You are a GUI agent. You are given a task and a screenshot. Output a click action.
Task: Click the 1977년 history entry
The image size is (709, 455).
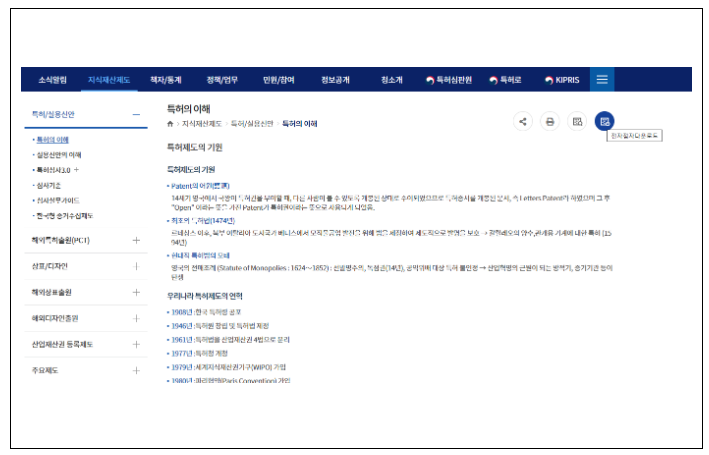(x=199, y=354)
